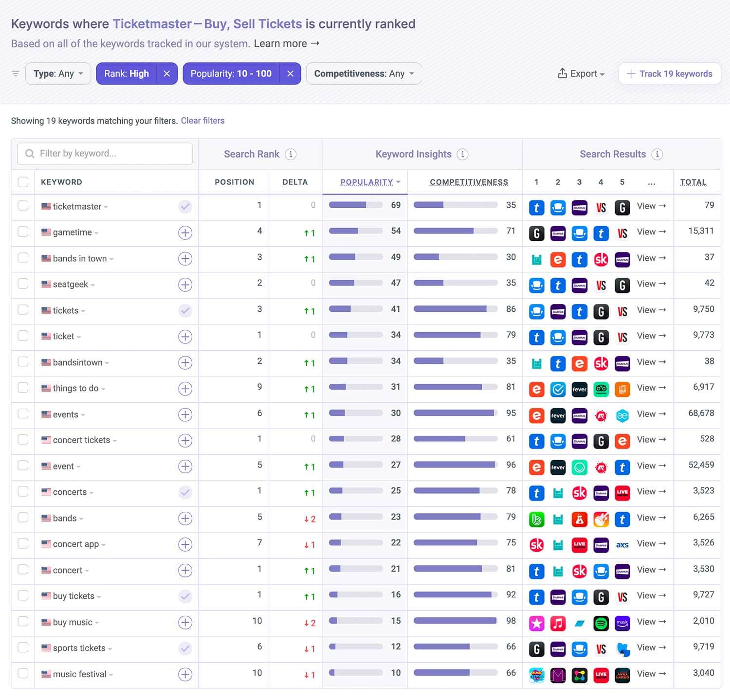Check the music festival row checkbox
The height and width of the screenshot is (700, 730).
point(23,673)
